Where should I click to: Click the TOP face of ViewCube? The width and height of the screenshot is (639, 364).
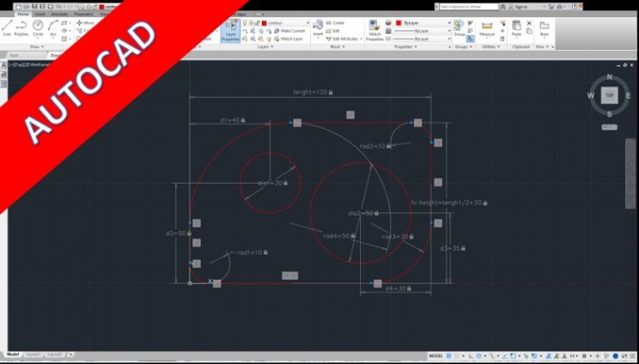point(610,94)
